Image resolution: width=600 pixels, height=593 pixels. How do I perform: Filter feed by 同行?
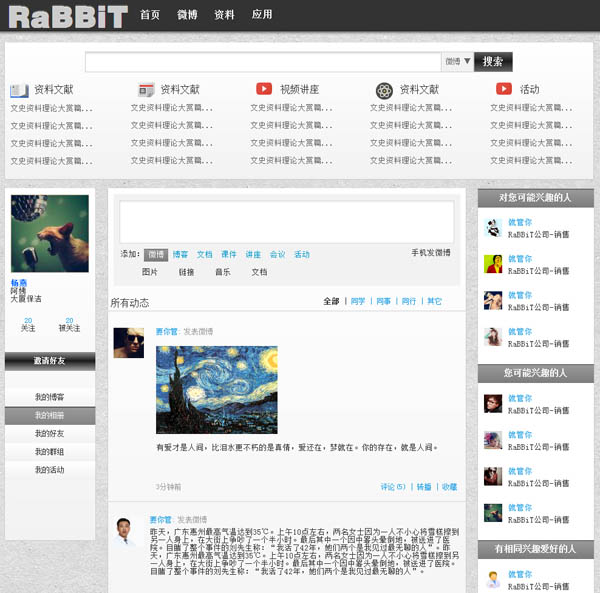pos(409,301)
